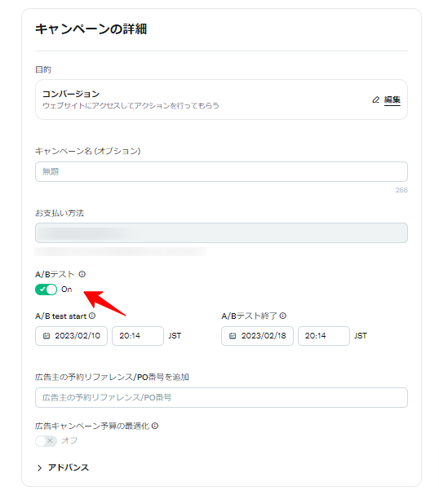Click the お支払い方法 disabled field
439x504 pixels.
(221, 232)
